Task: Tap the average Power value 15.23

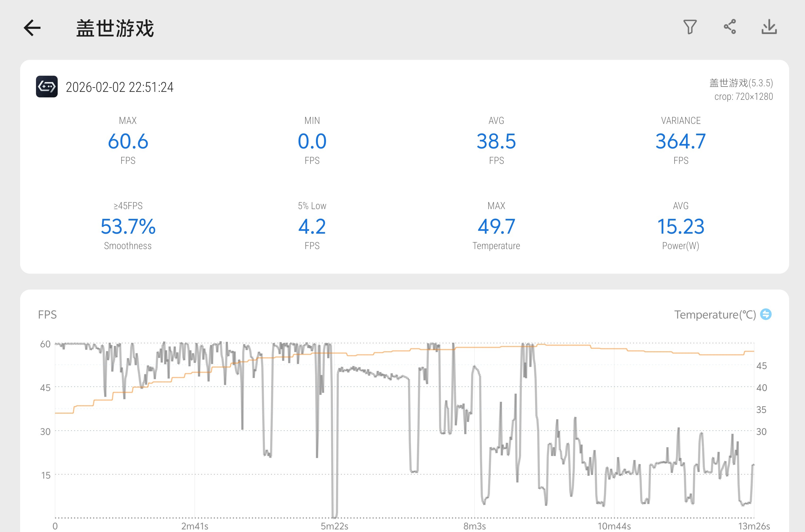Action: [x=681, y=226]
